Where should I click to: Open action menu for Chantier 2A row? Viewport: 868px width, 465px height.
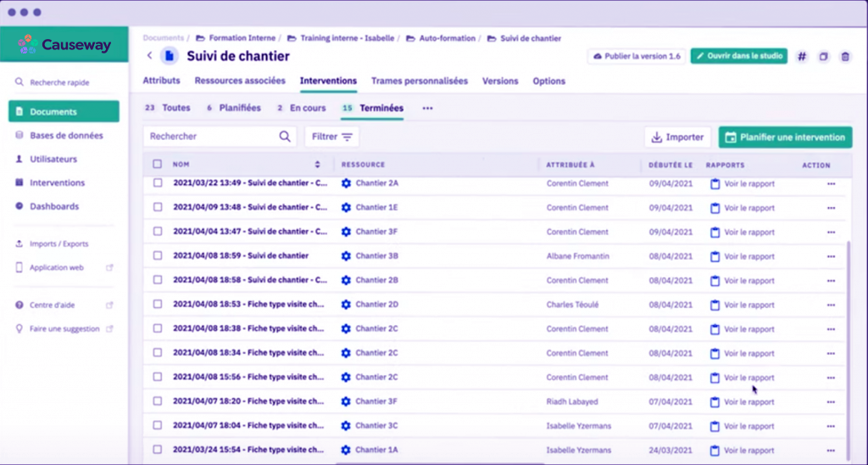831,183
